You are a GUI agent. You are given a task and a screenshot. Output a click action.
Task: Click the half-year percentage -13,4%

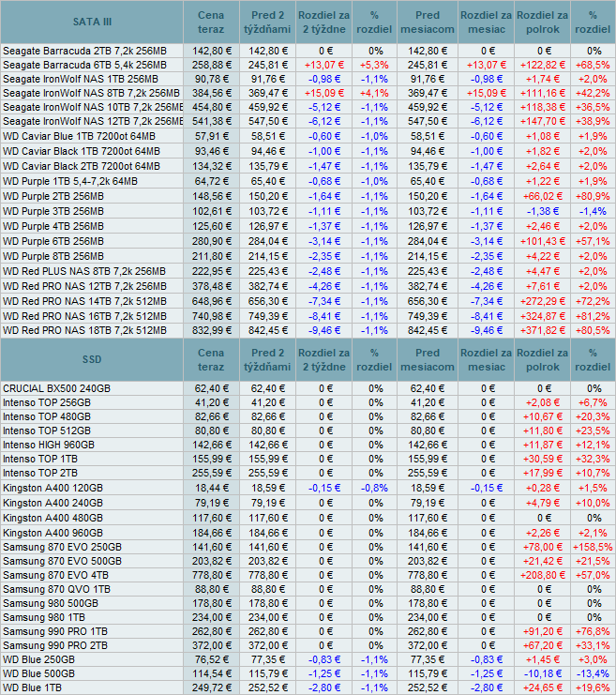[593, 674]
